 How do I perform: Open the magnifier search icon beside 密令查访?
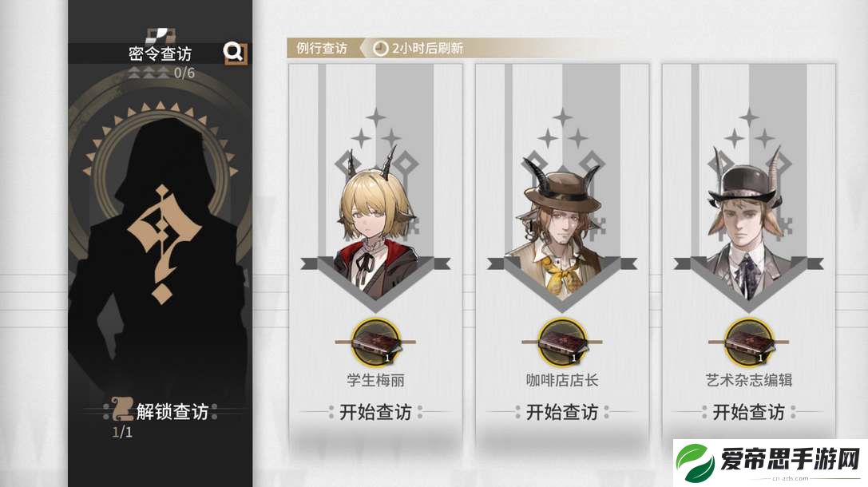pos(235,53)
